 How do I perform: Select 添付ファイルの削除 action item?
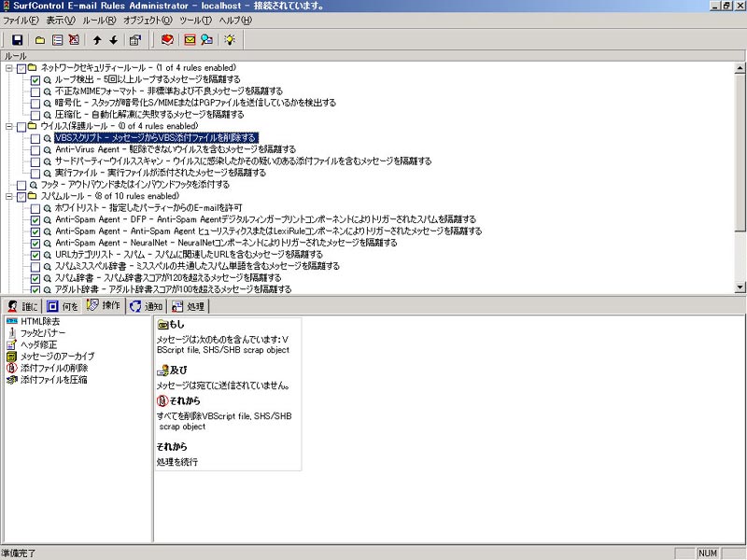point(48,368)
